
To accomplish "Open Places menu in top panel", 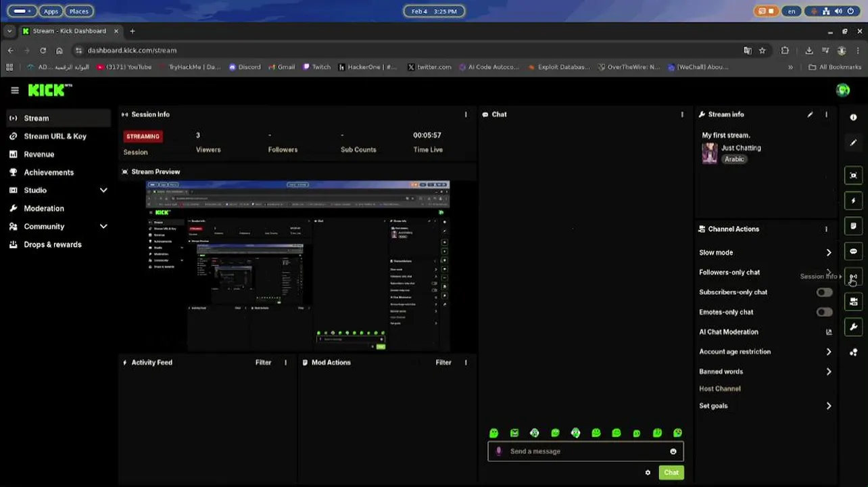I will 78,11.
